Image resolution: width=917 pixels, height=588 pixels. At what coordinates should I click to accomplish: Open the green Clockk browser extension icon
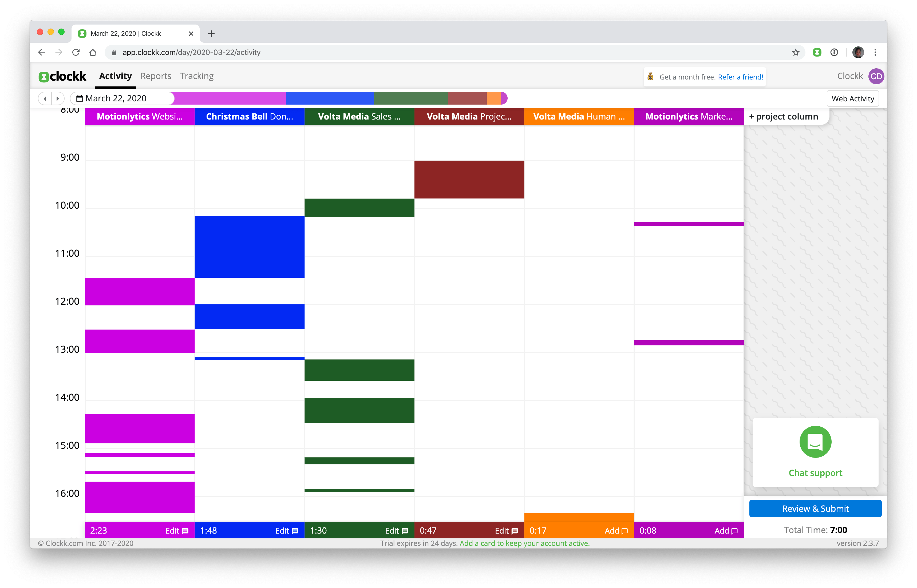[817, 52]
